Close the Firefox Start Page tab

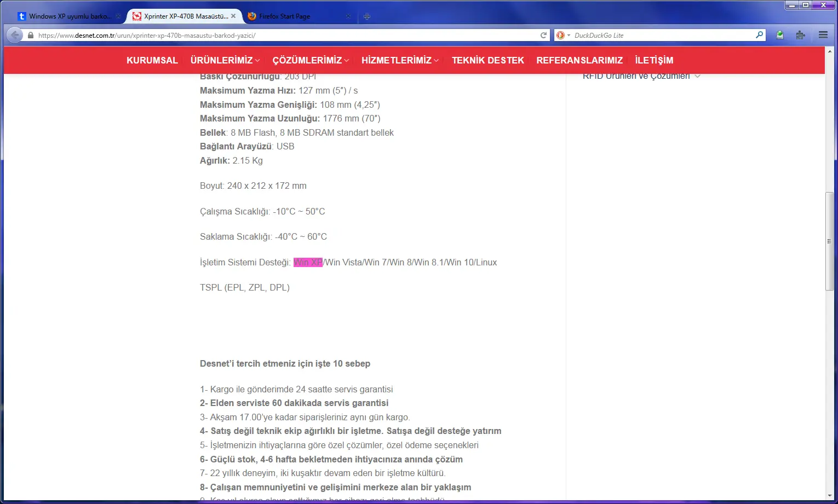click(x=348, y=16)
